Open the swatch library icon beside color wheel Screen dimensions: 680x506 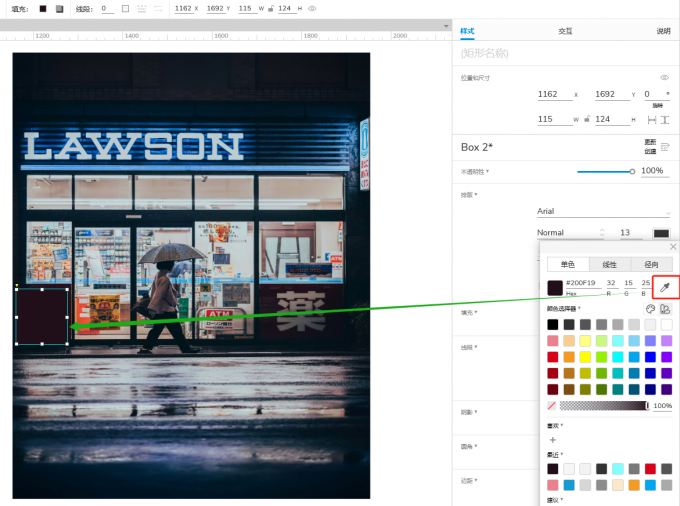click(665, 309)
